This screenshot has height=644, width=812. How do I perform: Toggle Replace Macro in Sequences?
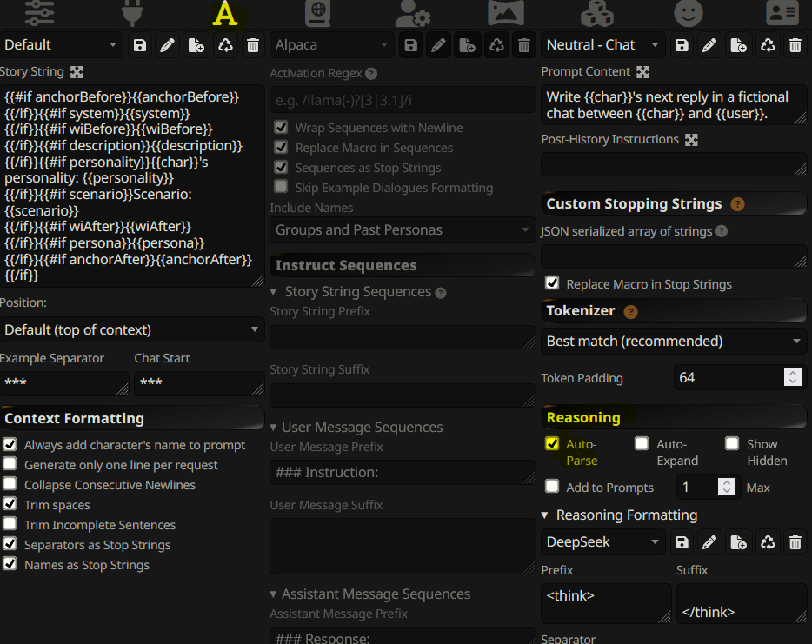tap(281, 147)
